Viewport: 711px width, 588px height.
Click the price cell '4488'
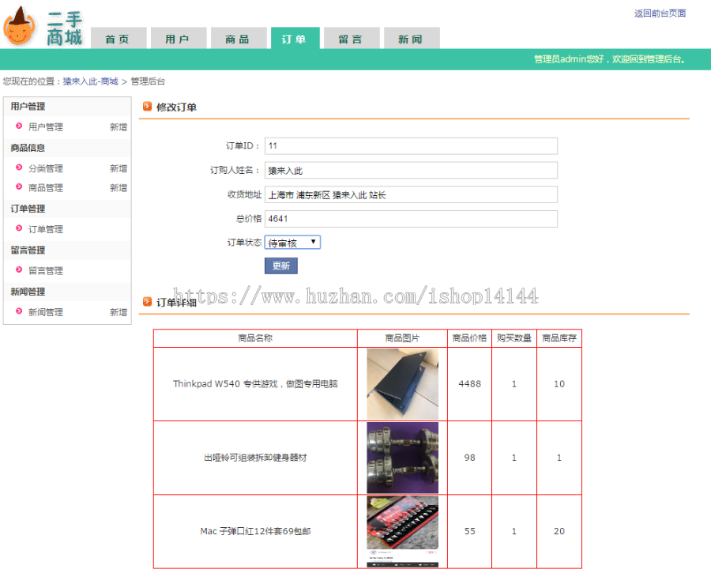(470, 384)
